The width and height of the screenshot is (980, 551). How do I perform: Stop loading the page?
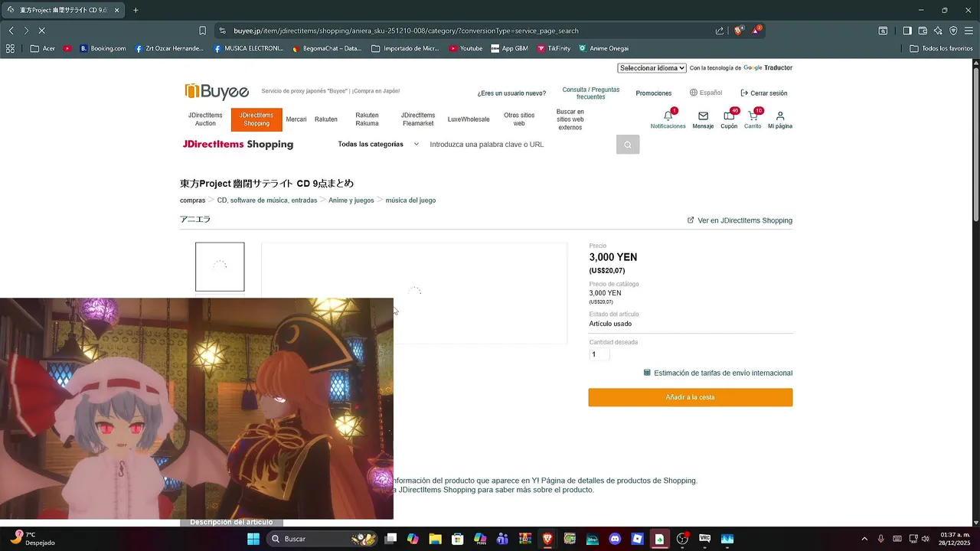point(41,31)
